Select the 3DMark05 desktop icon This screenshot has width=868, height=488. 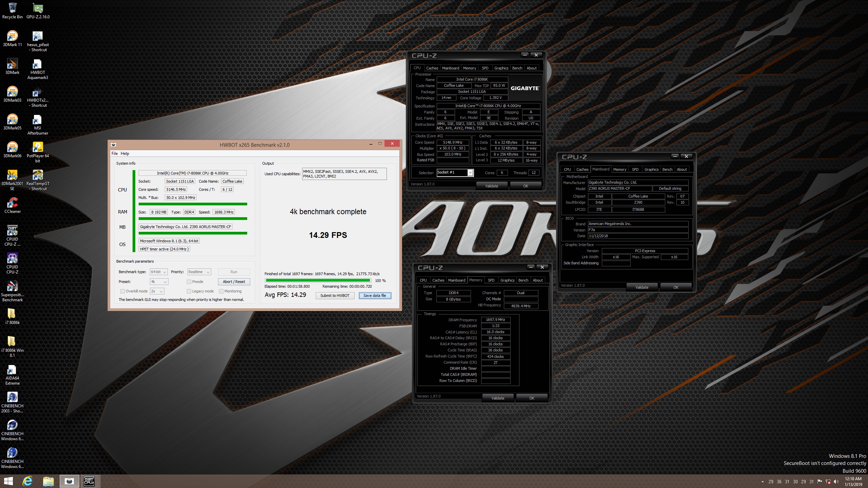pos(13,122)
